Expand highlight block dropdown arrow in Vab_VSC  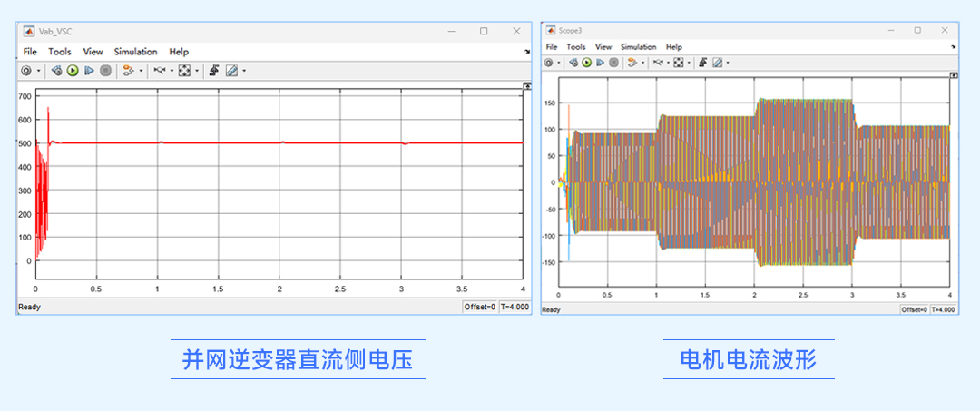tap(141, 71)
